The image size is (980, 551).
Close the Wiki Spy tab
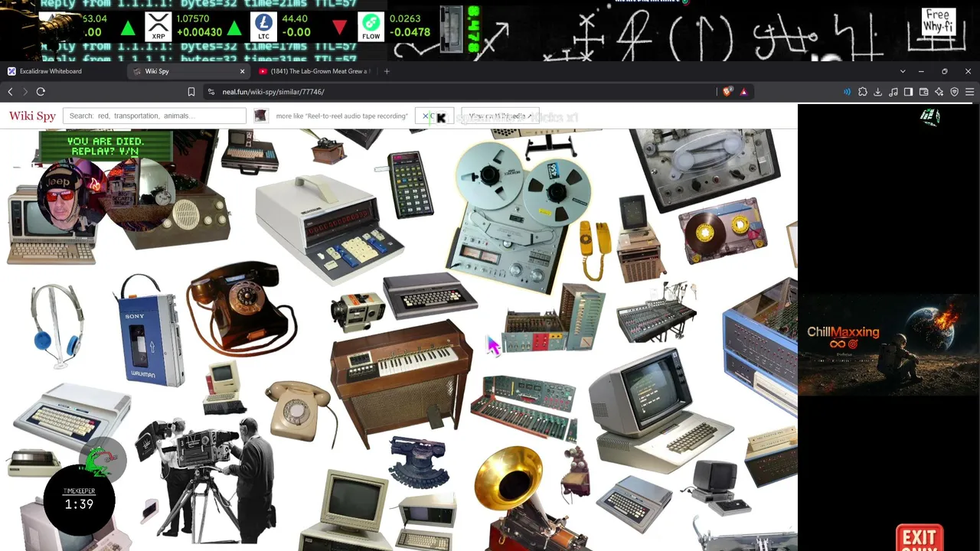tap(242, 71)
